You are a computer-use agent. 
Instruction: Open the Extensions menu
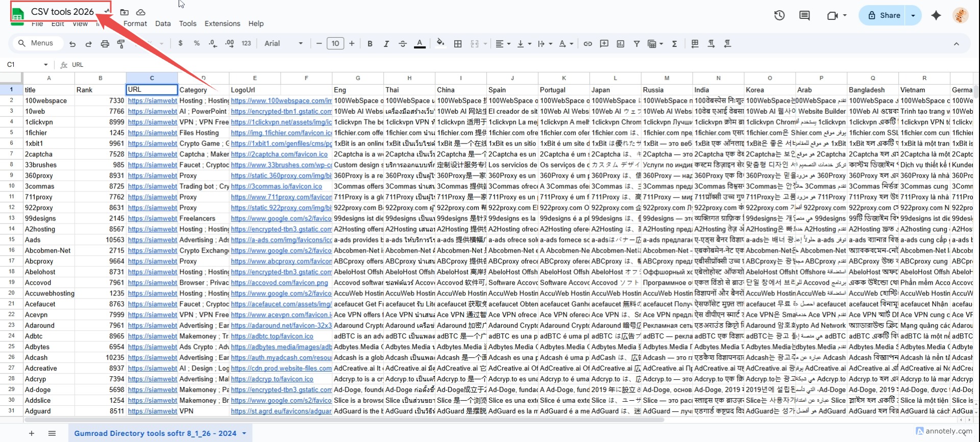click(222, 23)
